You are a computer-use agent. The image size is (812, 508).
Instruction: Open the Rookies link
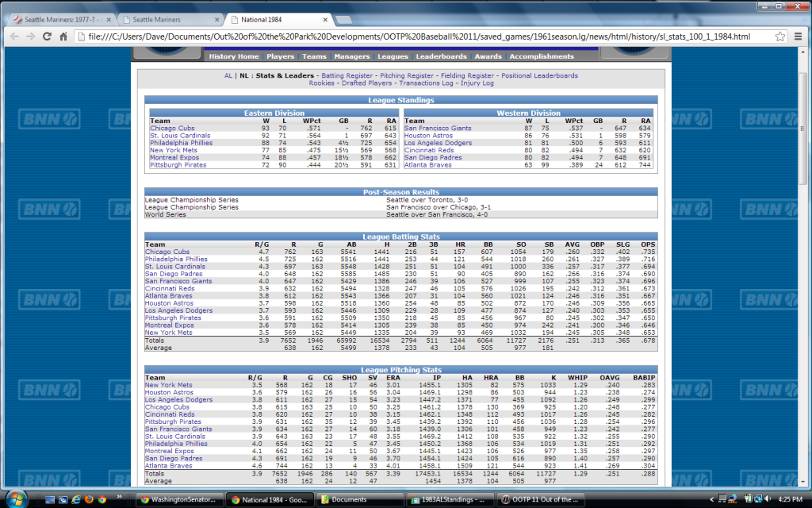click(x=322, y=83)
